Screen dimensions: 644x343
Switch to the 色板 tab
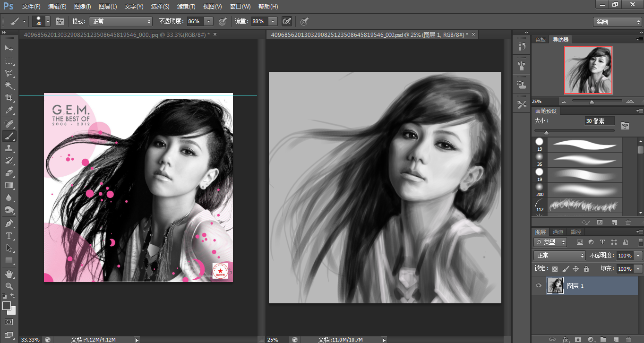[x=540, y=40]
